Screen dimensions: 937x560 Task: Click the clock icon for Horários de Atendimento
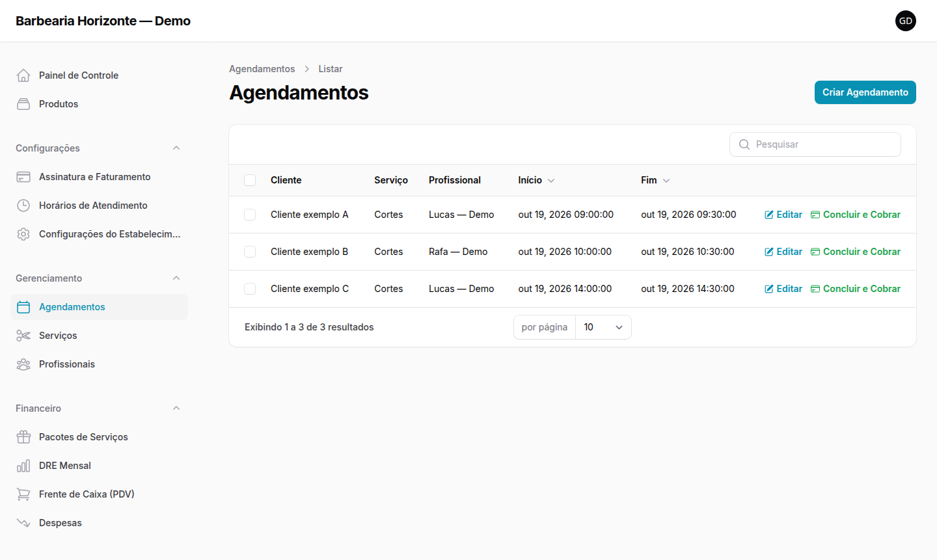23,206
